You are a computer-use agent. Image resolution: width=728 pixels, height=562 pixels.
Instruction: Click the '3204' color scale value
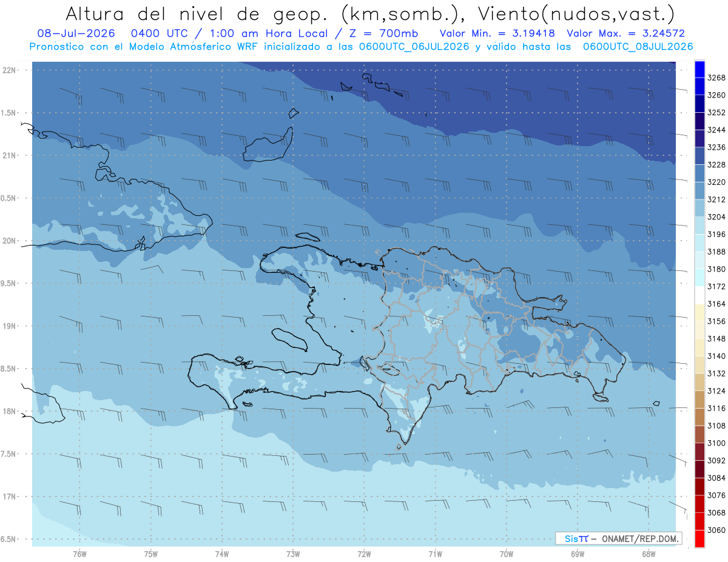(716, 217)
